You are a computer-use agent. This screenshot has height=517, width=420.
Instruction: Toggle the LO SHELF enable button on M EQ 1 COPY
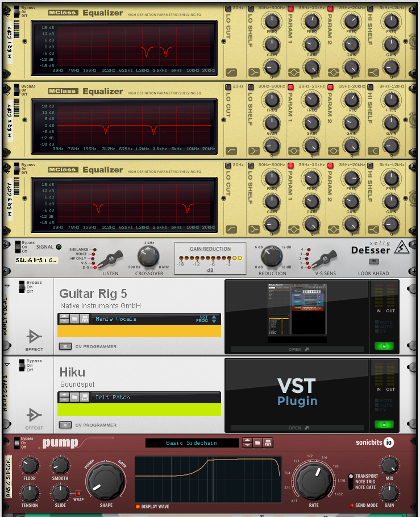(x=251, y=8)
